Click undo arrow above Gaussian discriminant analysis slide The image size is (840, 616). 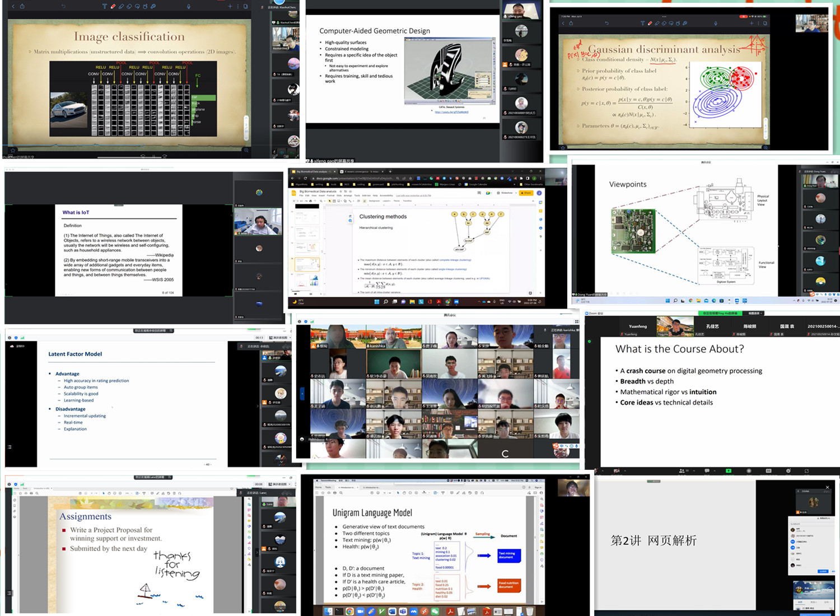pyautogui.click(x=606, y=24)
